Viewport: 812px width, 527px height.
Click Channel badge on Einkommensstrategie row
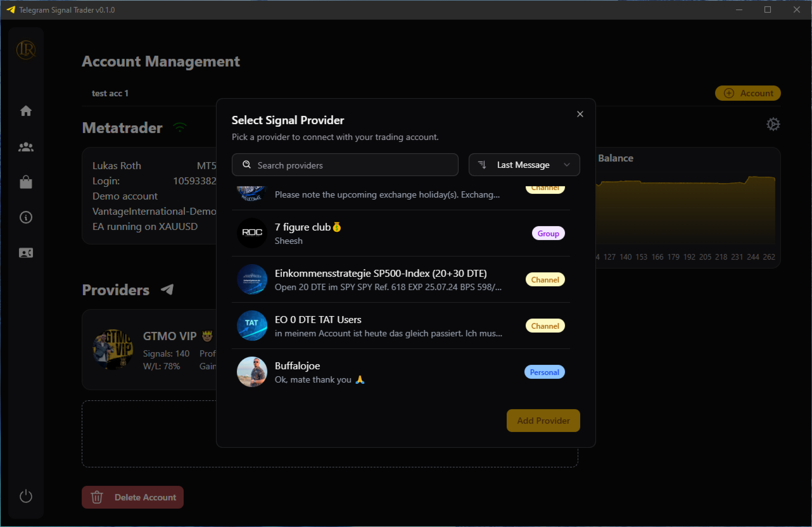[545, 279]
